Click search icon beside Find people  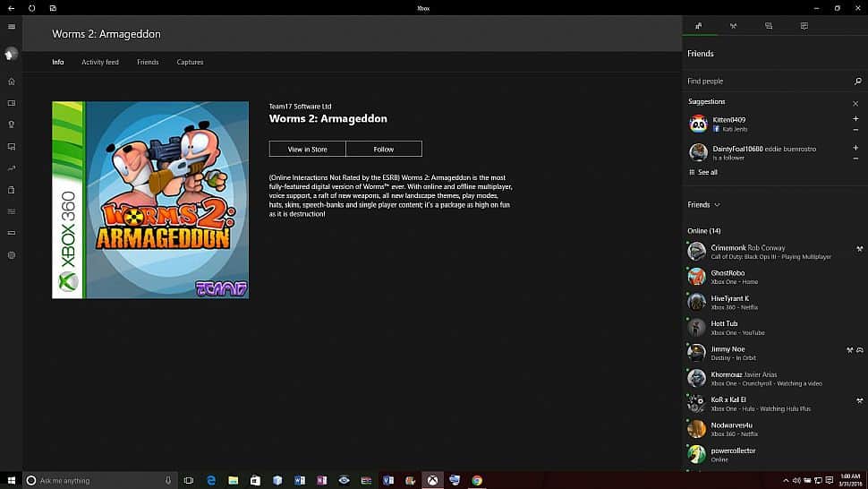pyautogui.click(x=857, y=81)
